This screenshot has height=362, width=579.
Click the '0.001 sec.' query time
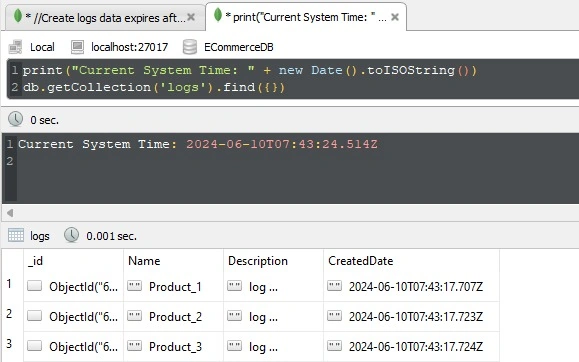[x=112, y=236]
